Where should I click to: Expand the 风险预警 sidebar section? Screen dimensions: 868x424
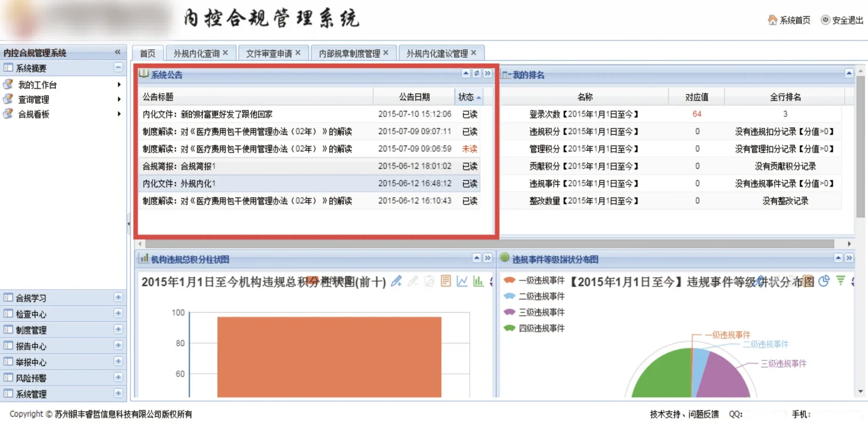pyautogui.click(x=118, y=378)
